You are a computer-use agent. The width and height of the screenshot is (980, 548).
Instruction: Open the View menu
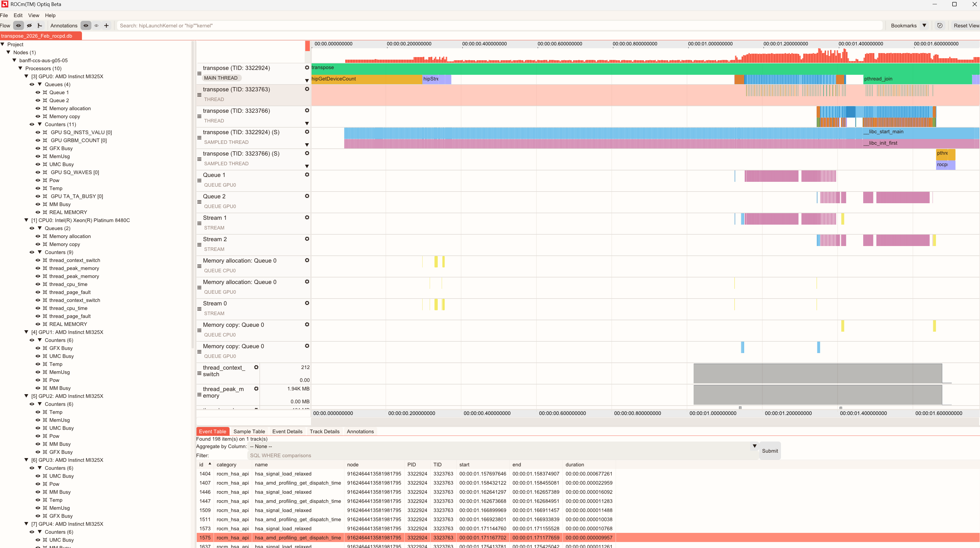[x=33, y=15]
